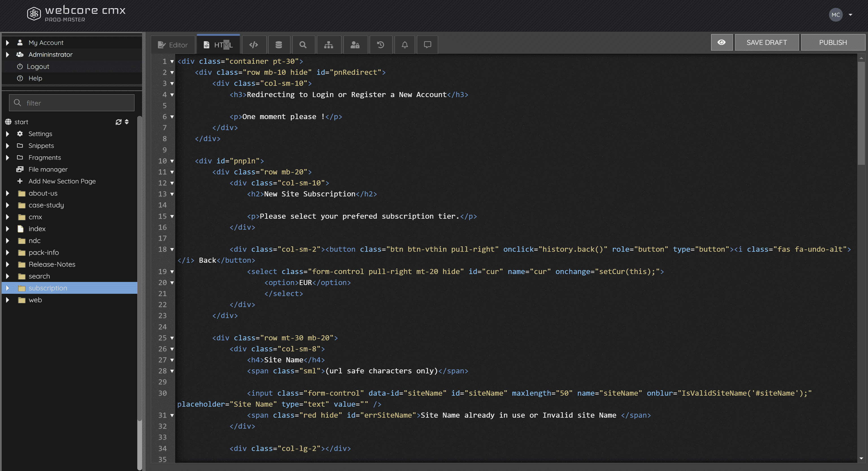Select the HTML tab
The width and height of the screenshot is (868, 471).
[x=218, y=45]
